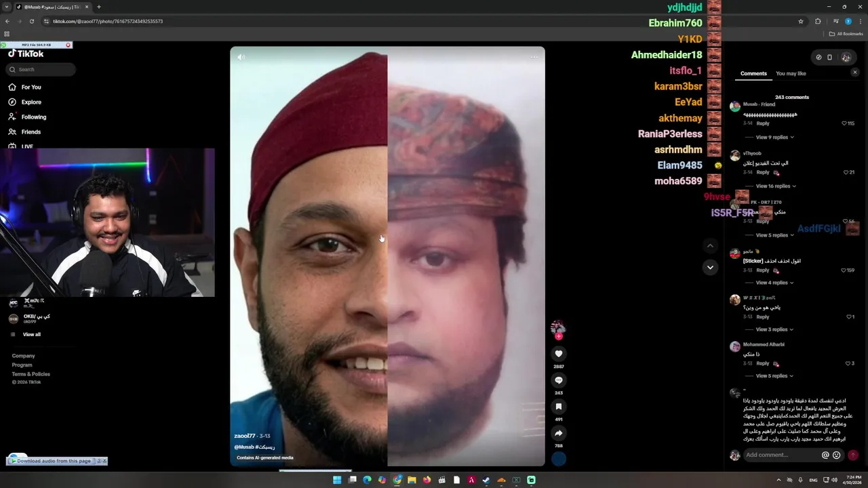Like the comment with 1 like
868x488 pixels.
848,317
